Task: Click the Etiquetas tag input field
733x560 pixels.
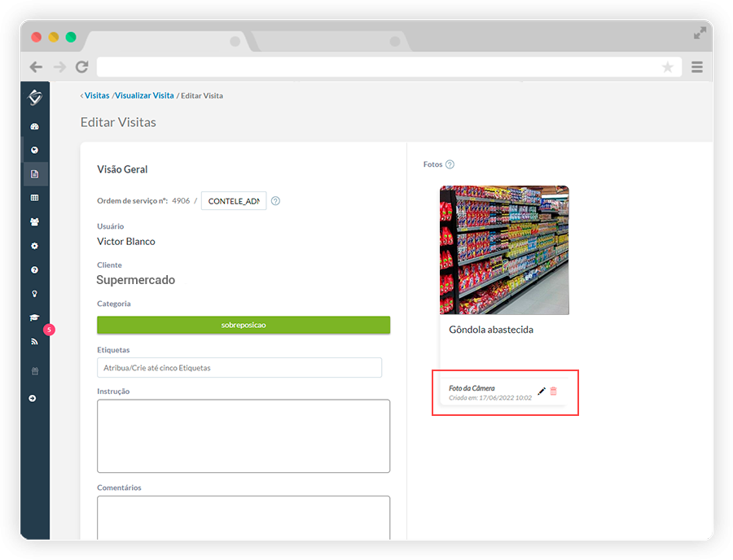Action: (239, 368)
